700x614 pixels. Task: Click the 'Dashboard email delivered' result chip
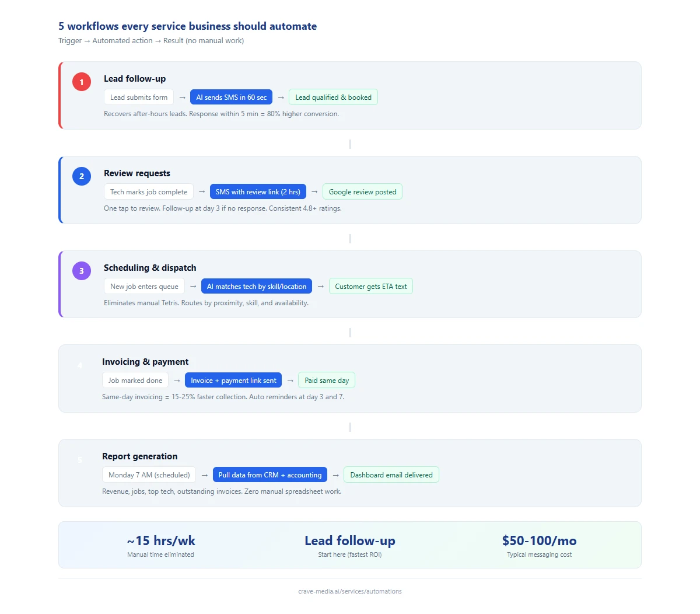coord(391,475)
